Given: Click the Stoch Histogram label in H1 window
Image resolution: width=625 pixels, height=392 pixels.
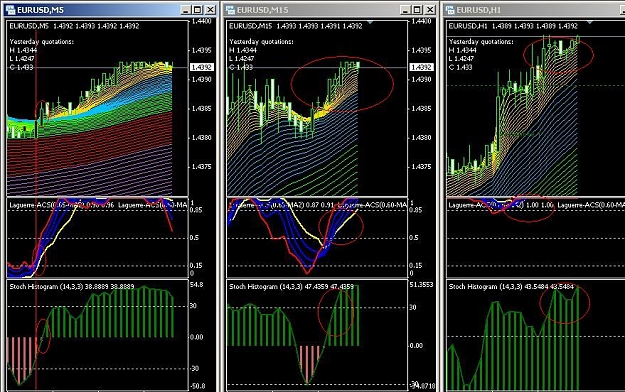Looking at the screenshot, I should point(511,286).
